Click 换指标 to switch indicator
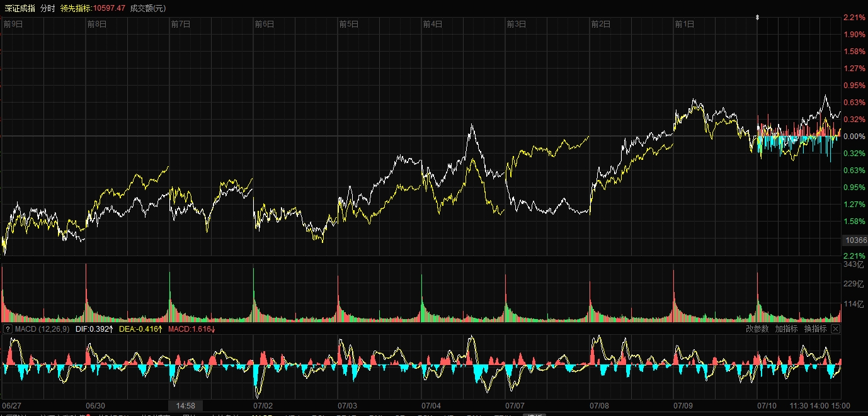The image size is (868, 416). [815, 329]
